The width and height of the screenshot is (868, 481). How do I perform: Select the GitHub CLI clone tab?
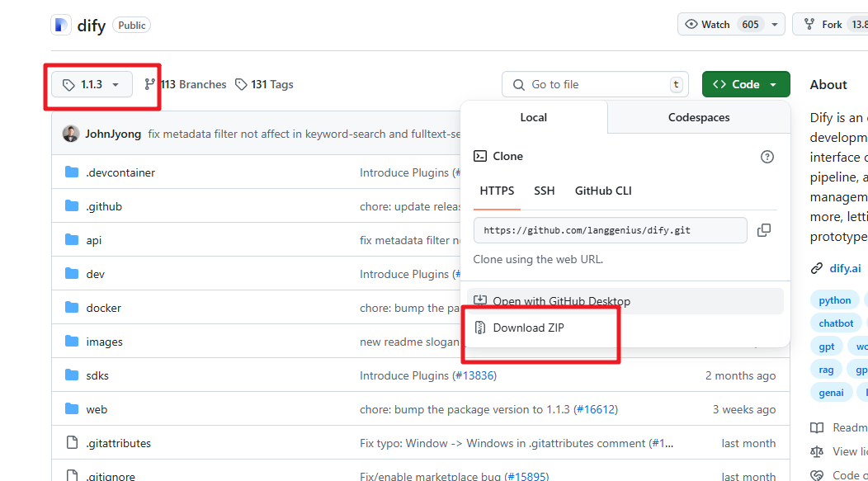click(603, 191)
